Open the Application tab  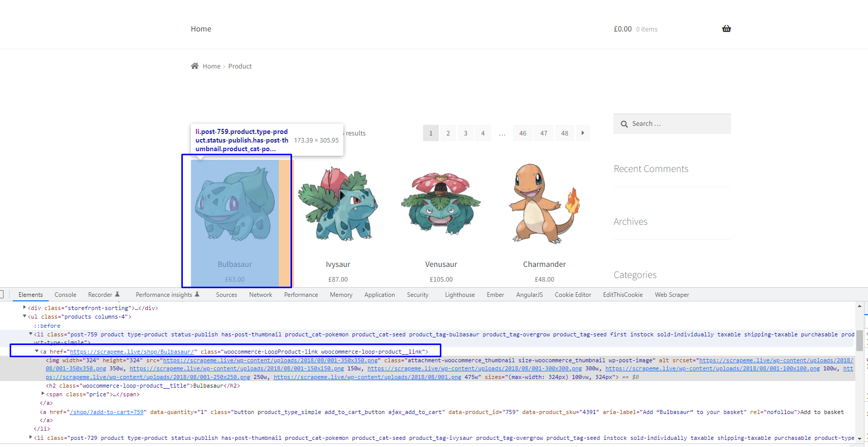pos(379,295)
